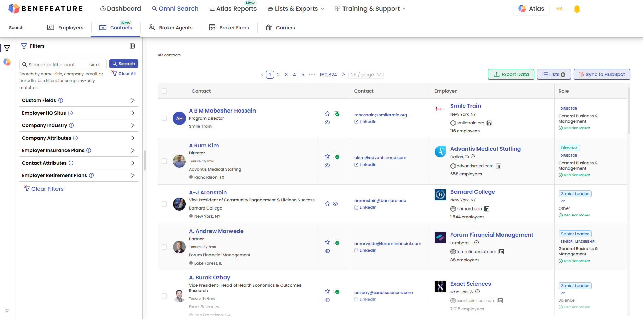Go to Dashboard
The image size is (644, 319).
click(120, 9)
